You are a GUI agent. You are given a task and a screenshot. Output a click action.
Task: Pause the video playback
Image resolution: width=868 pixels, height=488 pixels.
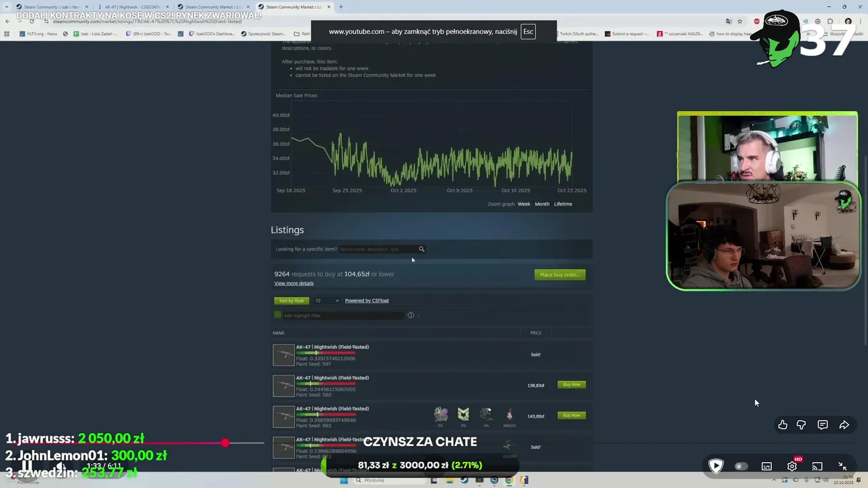pyautogui.click(x=26, y=466)
